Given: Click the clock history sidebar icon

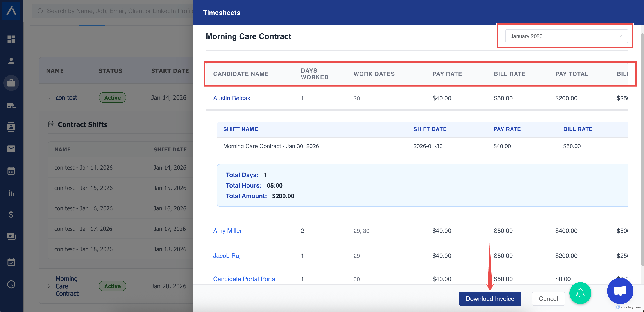Looking at the screenshot, I should tap(11, 284).
